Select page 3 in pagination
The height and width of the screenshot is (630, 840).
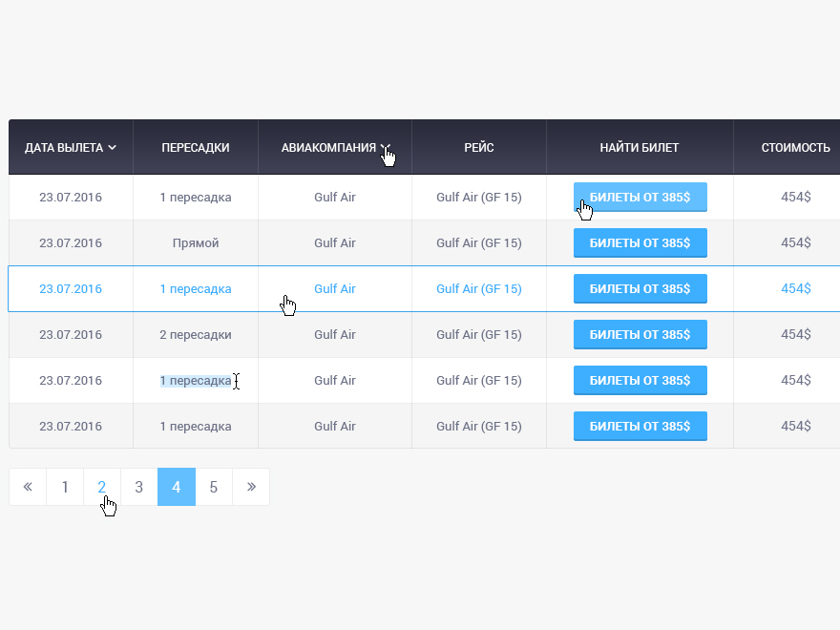click(139, 487)
